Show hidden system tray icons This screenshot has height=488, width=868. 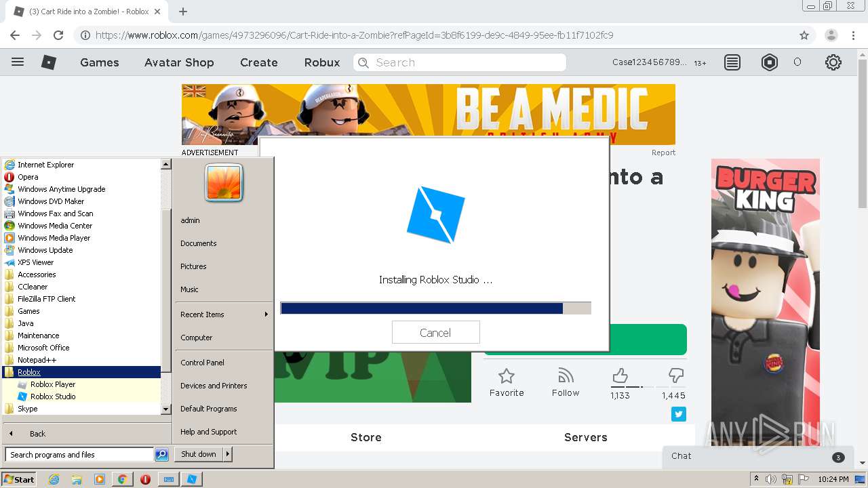click(x=756, y=479)
